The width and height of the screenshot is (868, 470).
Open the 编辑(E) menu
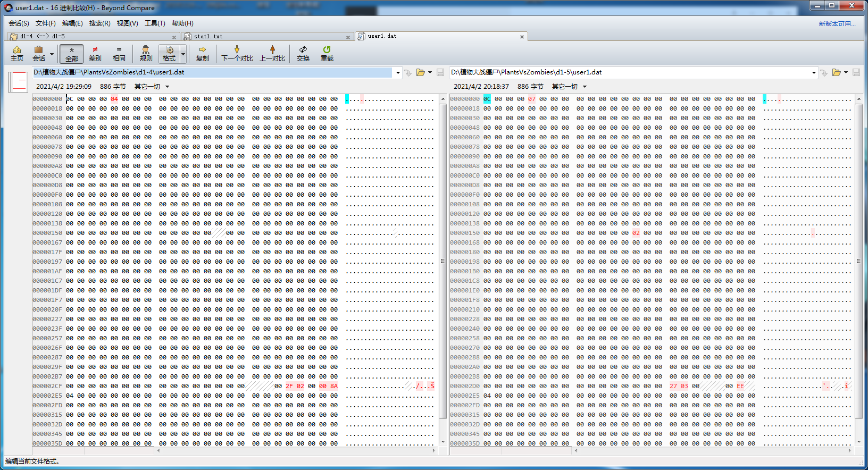click(72, 23)
